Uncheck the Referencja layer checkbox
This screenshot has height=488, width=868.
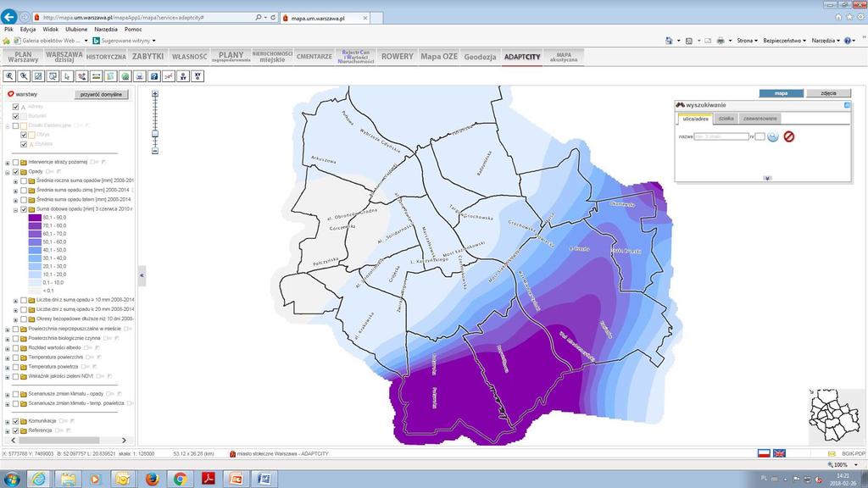[15, 431]
